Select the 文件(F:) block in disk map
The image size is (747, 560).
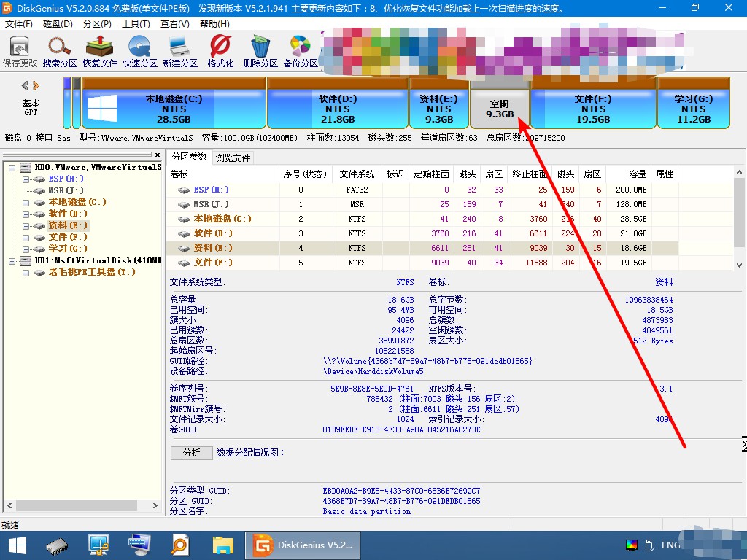coord(593,104)
